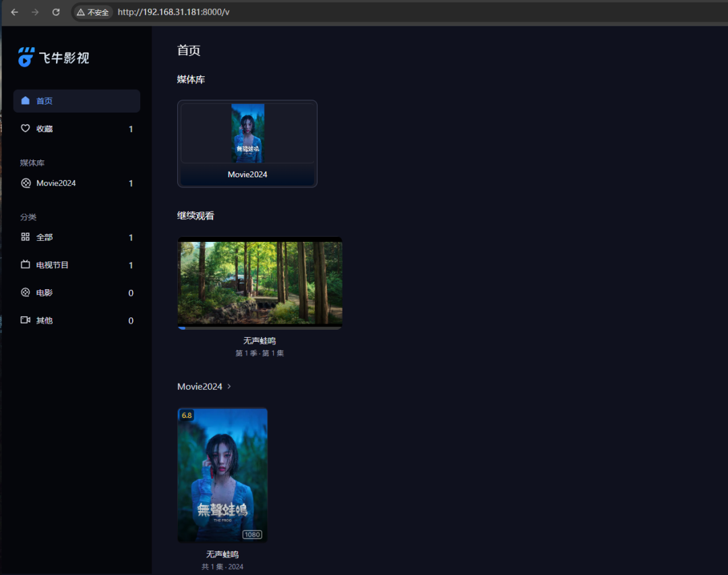Click the browser forward arrow

(x=35, y=12)
